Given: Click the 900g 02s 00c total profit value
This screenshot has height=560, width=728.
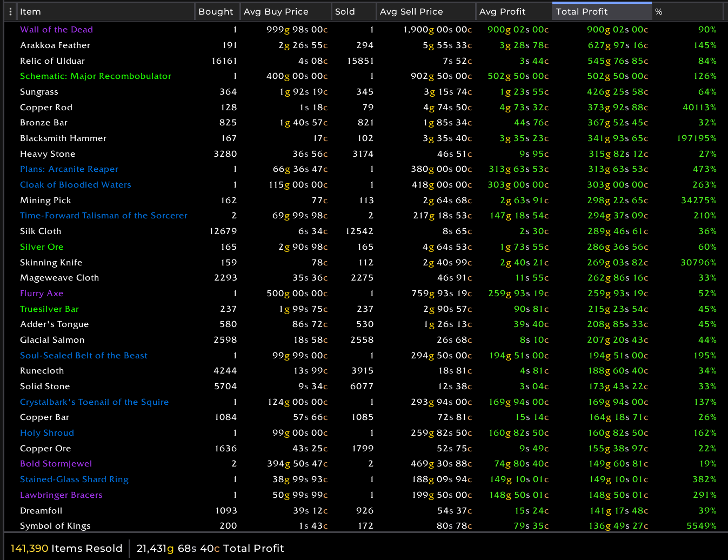Looking at the screenshot, I should pos(618,30).
